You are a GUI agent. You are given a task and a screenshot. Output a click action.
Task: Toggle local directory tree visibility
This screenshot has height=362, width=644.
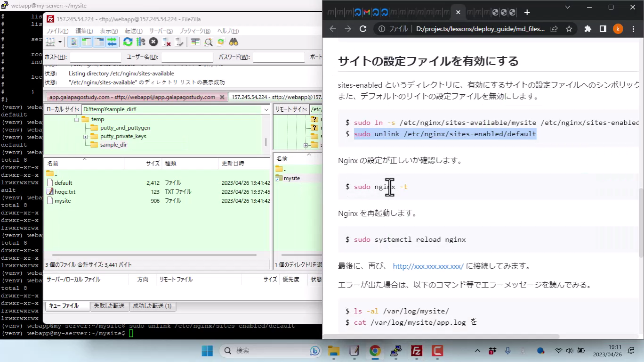86,42
